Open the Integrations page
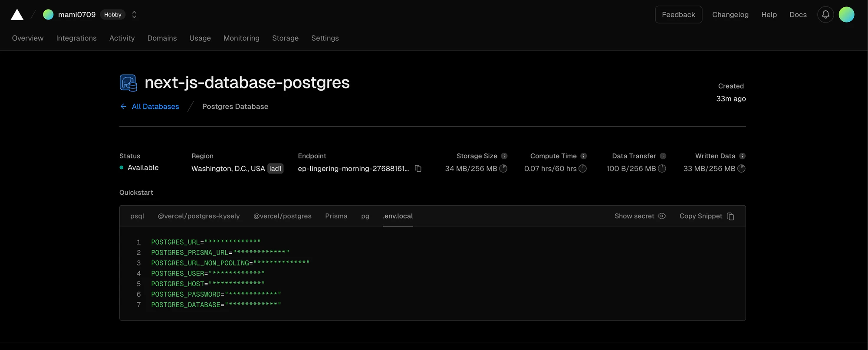 (x=76, y=38)
